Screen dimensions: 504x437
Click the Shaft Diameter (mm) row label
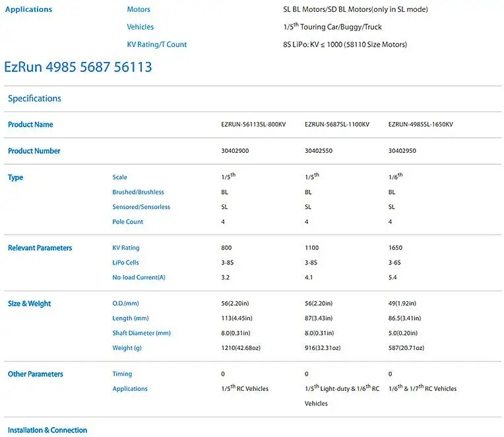click(141, 333)
